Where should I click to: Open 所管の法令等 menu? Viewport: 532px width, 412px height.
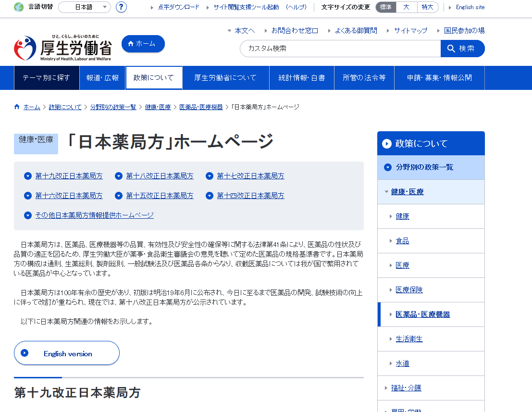coord(364,78)
